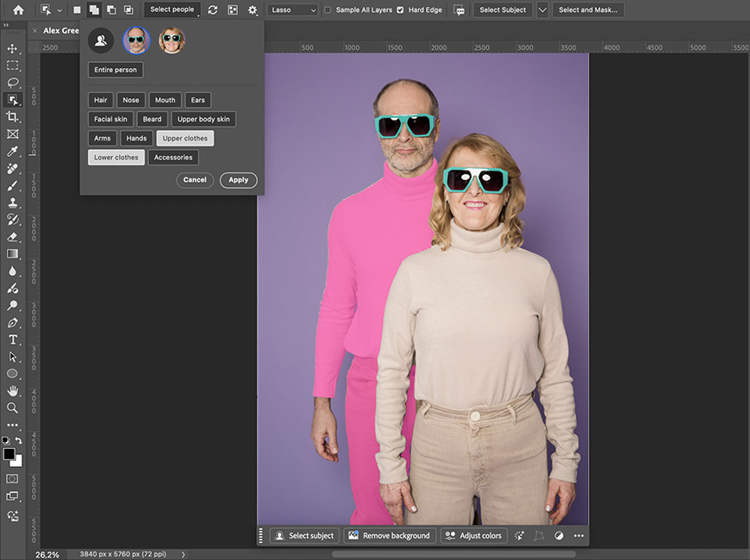Image resolution: width=750 pixels, height=560 pixels.
Task: Switch to the Alex Gree document tab
Action: [x=60, y=31]
